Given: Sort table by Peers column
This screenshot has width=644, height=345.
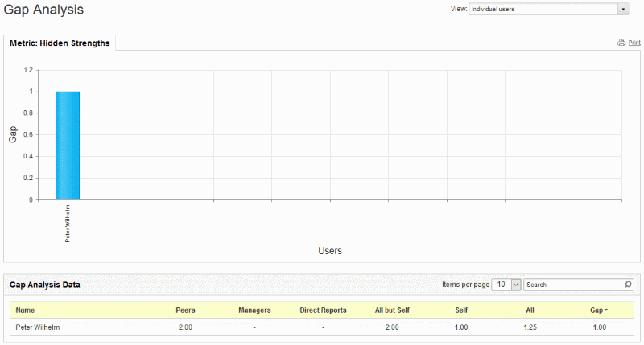Looking at the screenshot, I should point(185,310).
